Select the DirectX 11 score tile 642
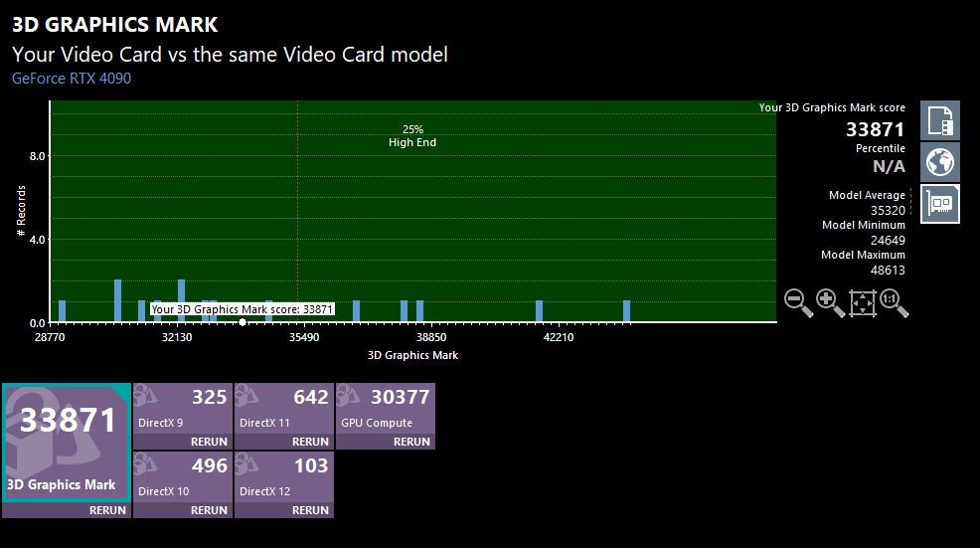The image size is (980, 548). click(x=283, y=409)
